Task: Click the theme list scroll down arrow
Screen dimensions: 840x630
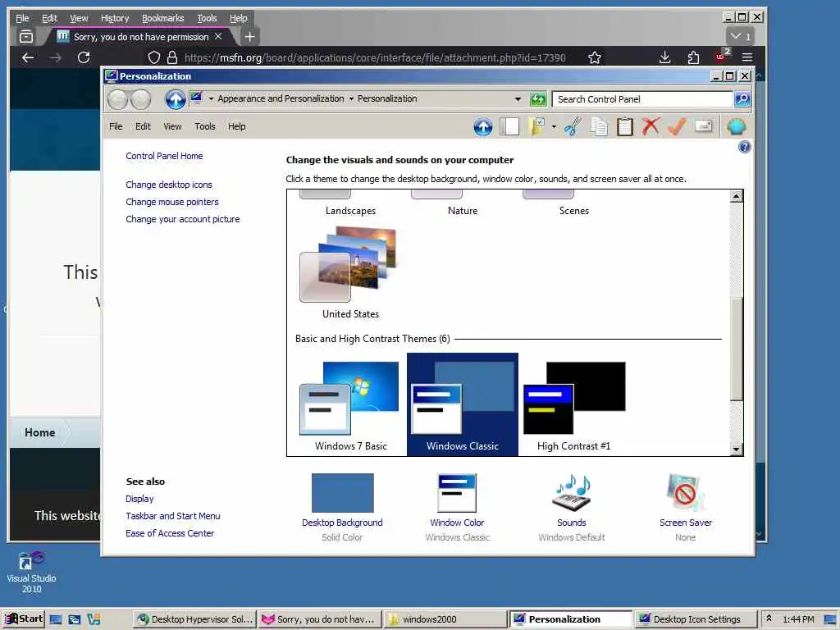Action: coord(737,449)
